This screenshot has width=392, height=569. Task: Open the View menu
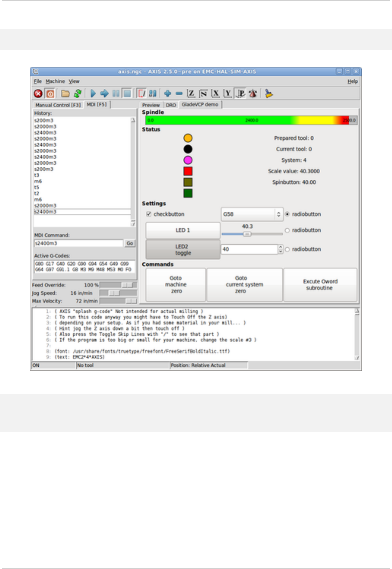(74, 81)
